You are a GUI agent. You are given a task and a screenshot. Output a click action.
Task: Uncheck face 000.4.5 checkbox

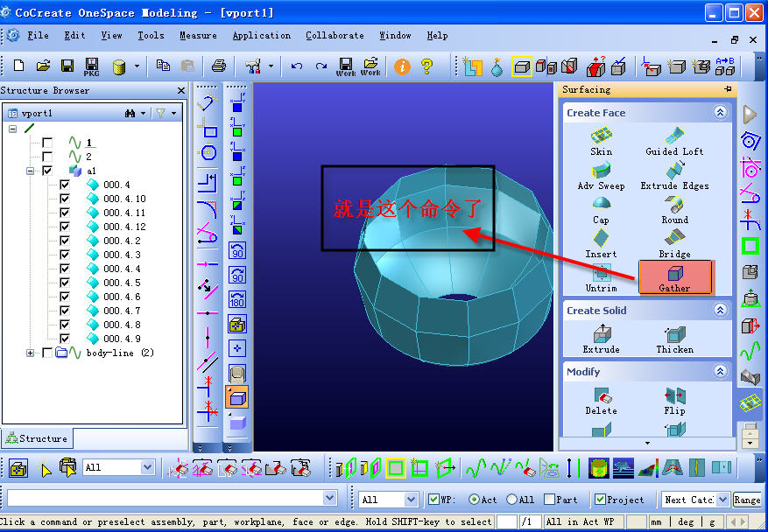point(64,283)
